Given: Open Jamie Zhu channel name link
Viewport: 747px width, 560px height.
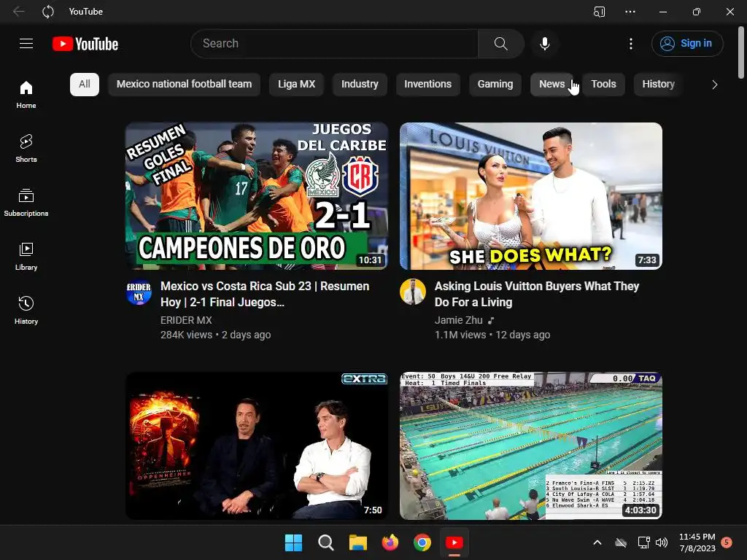Looking at the screenshot, I should click(x=458, y=320).
